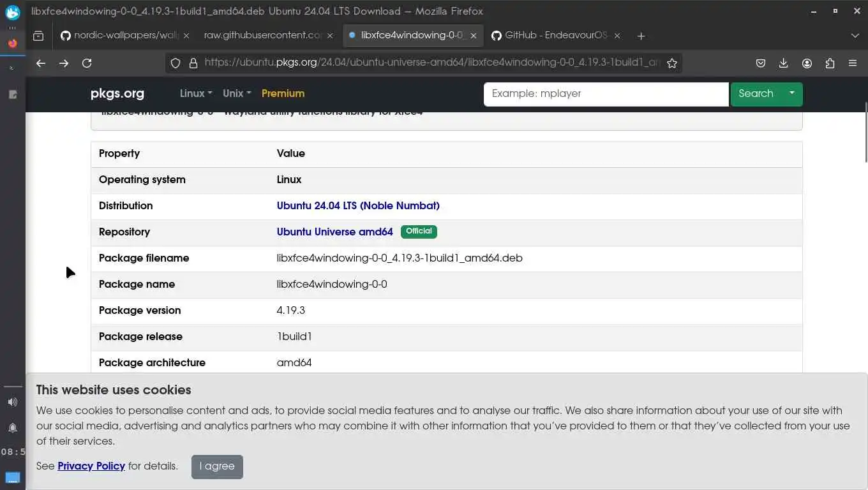Open the Ubuntu Universe amd64 repository link
The height and width of the screenshot is (490, 868).
(335, 232)
